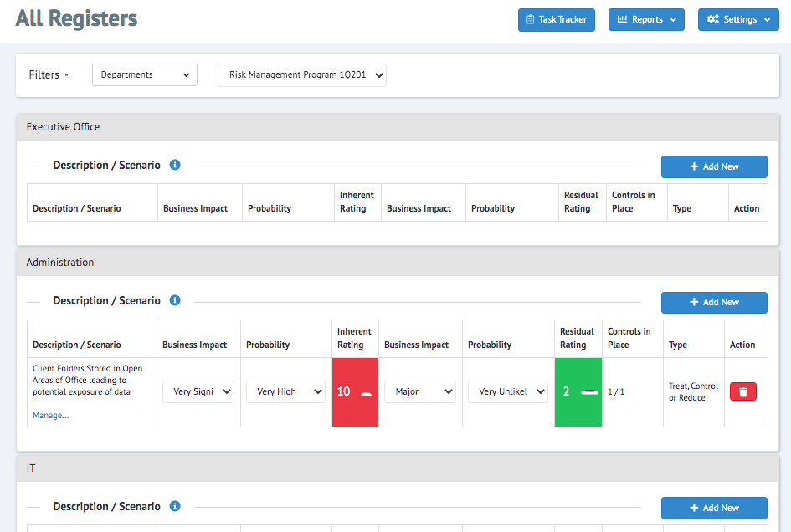Change the Very High probability dropdown
791x532 pixels.
point(285,391)
